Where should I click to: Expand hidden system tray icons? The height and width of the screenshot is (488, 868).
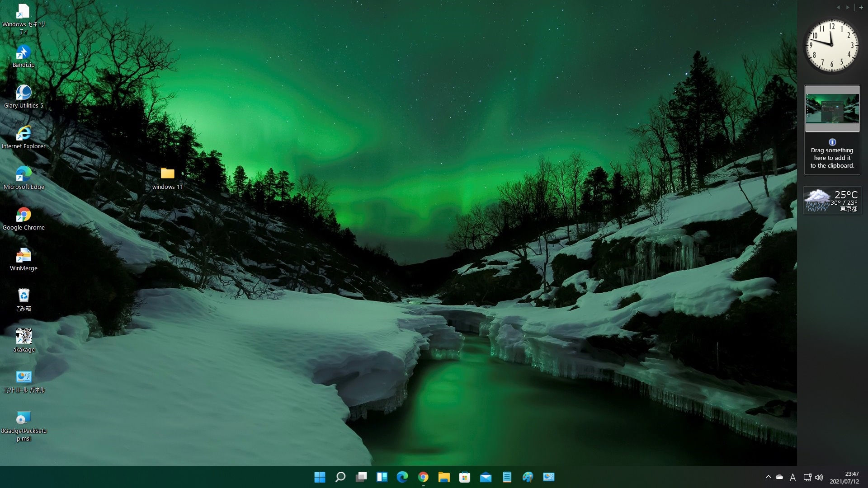(x=768, y=477)
